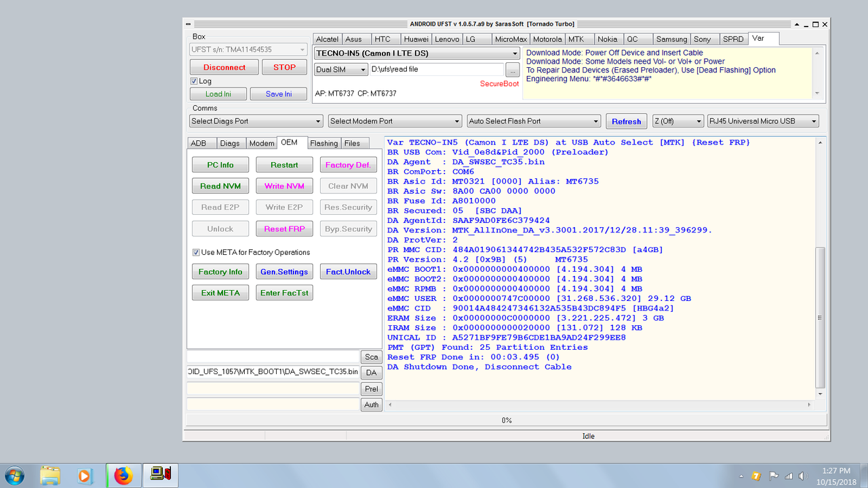The image size is (868, 488).
Task: Click the red STOP button
Action: [284, 67]
